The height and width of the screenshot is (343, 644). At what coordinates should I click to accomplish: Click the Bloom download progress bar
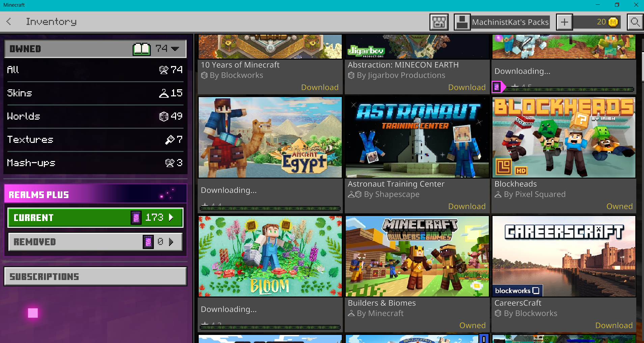pos(270,327)
